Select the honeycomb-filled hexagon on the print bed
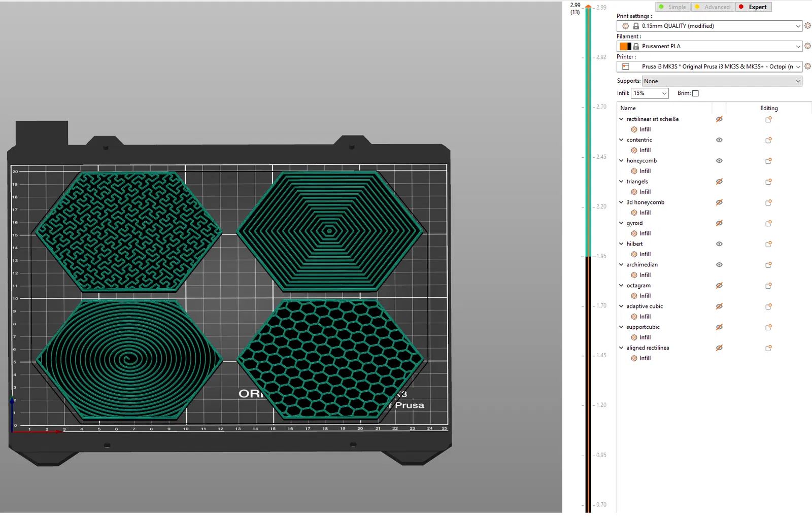The height and width of the screenshot is (517, 812). click(x=330, y=360)
